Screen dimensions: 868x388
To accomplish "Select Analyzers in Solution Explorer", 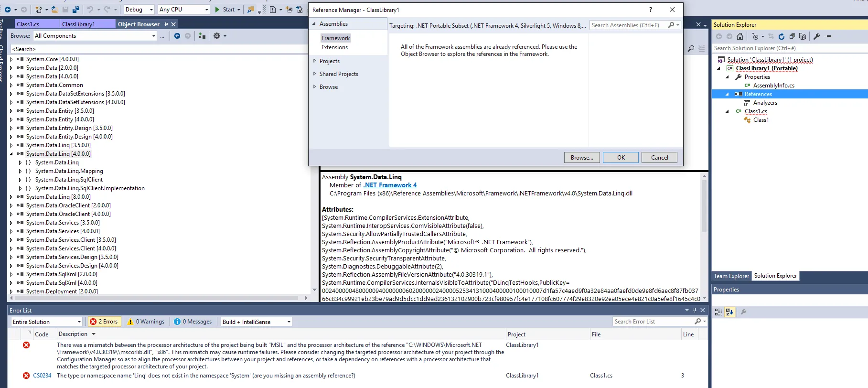I will tap(765, 103).
